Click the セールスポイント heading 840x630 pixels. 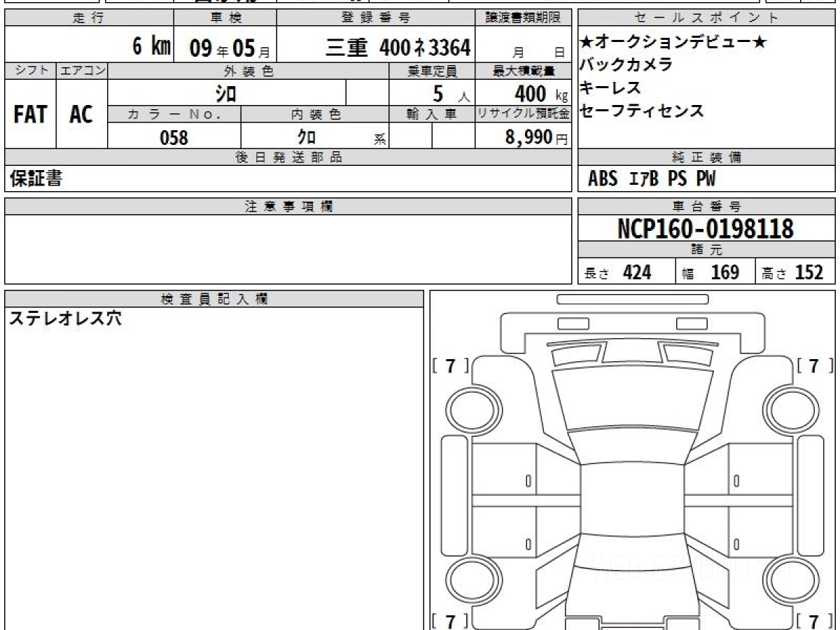point(706,18)
